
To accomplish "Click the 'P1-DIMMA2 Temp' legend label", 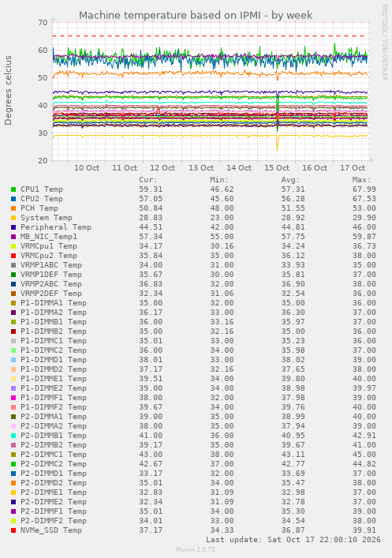I will (x=54, y=313).
